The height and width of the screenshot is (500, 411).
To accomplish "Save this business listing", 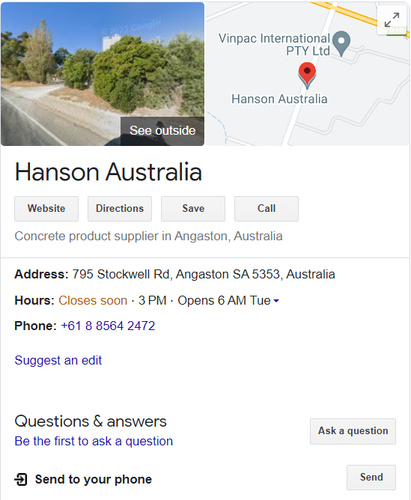I will (x=193, y=209).
